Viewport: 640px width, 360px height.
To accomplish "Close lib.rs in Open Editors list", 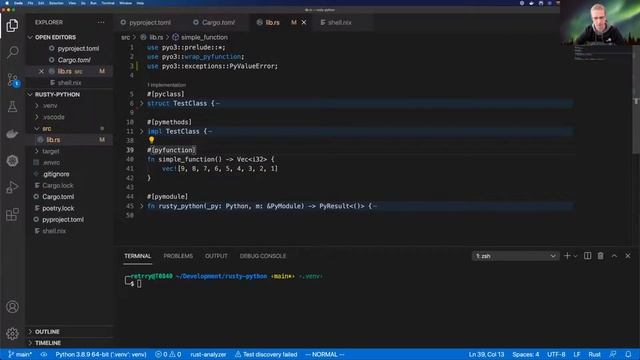I will pos(41,71).
